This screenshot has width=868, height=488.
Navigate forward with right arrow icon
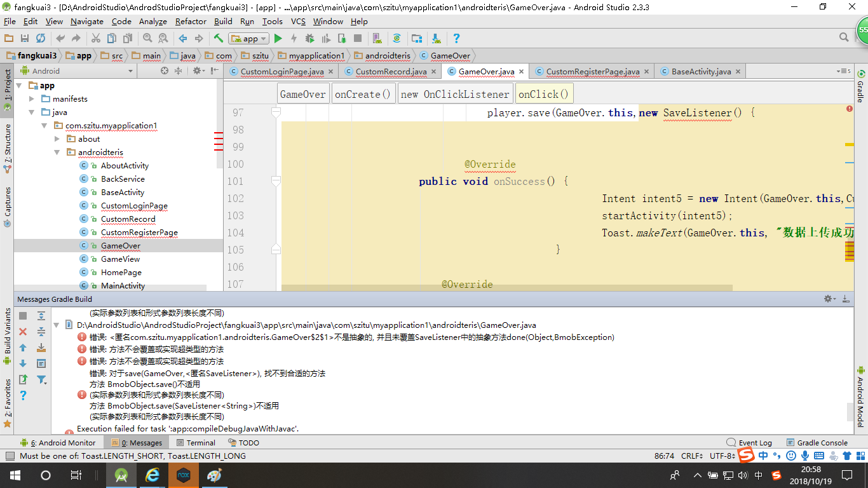pos(199,39)
